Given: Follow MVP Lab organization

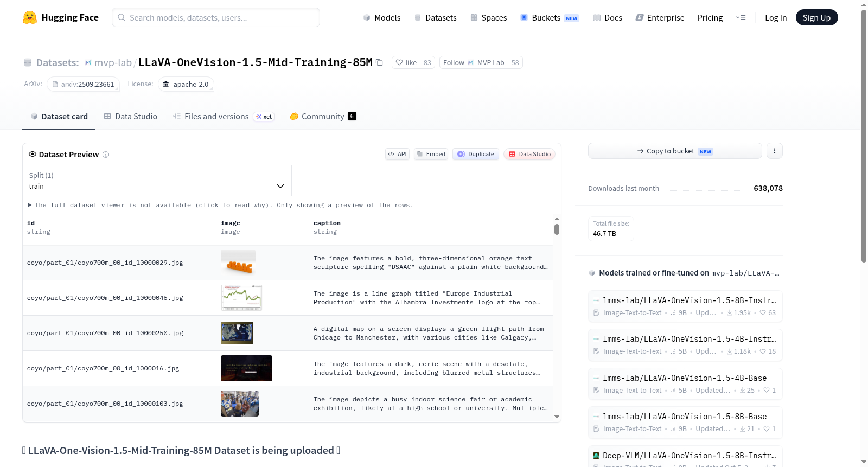Looking at the screenshot, I should pos(474,62).
